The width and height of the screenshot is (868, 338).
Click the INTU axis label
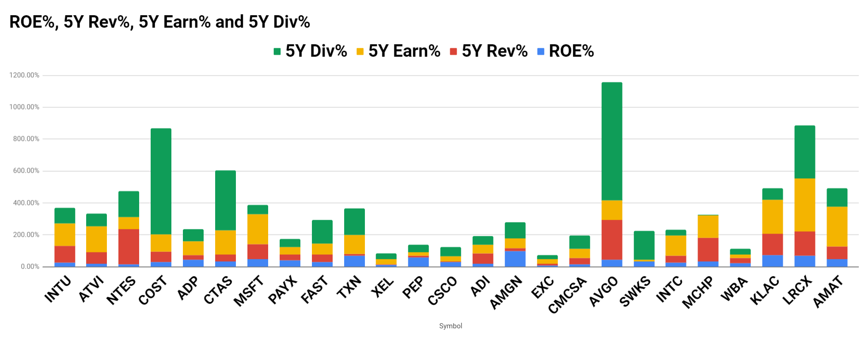(58, 289)
